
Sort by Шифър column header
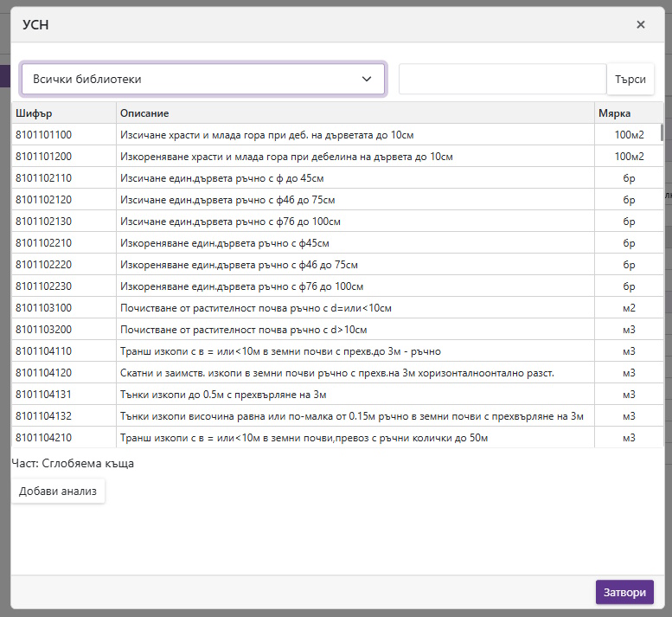point(63,113)
